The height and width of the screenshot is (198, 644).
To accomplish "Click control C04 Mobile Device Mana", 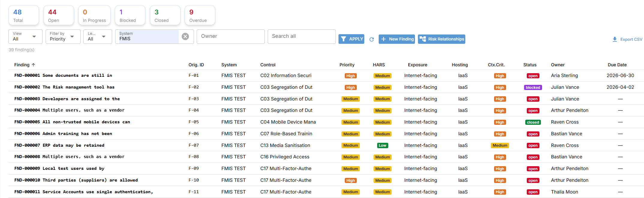I will [288, 122].
